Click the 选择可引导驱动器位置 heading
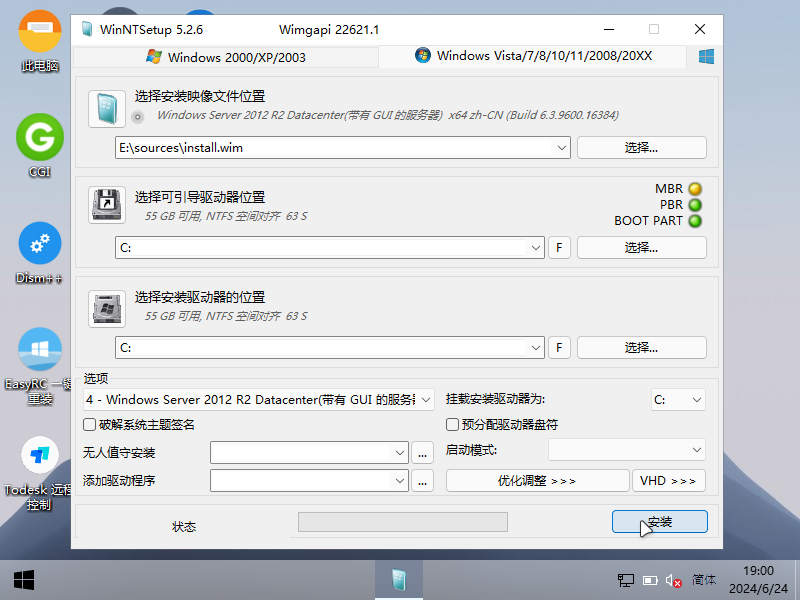This screenshot has height=600, width=800. pos(200,197)
